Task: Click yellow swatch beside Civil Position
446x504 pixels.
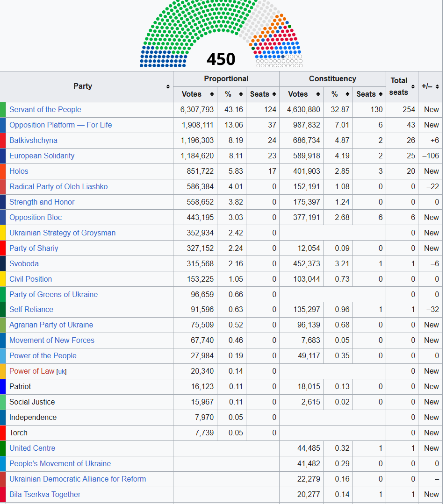Action: tap(3, 279)
